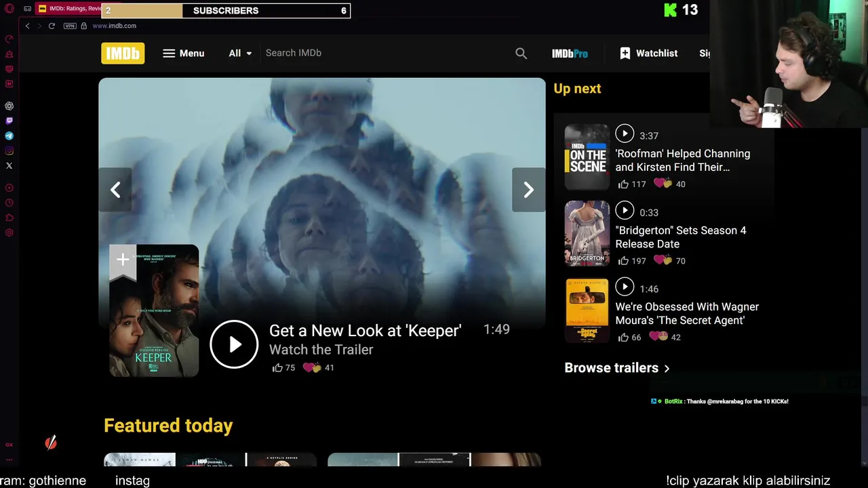868x488 pixels.
Task: Open Instagram from the sidebar
Action: point(9,150)
